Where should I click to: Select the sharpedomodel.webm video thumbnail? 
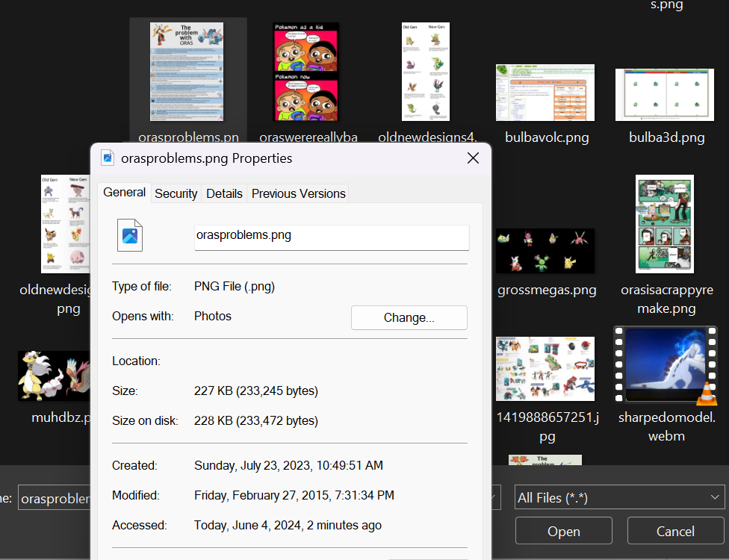pos(666,364)
